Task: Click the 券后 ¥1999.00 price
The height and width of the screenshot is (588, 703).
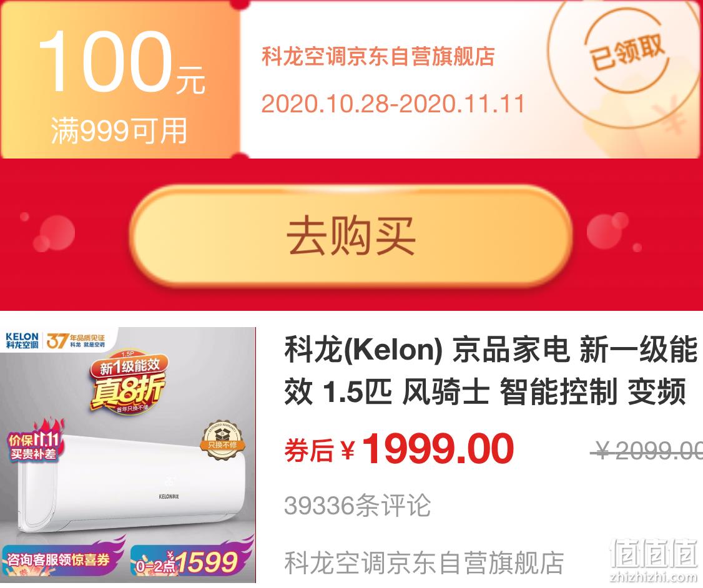Action: tap(399, 449)
